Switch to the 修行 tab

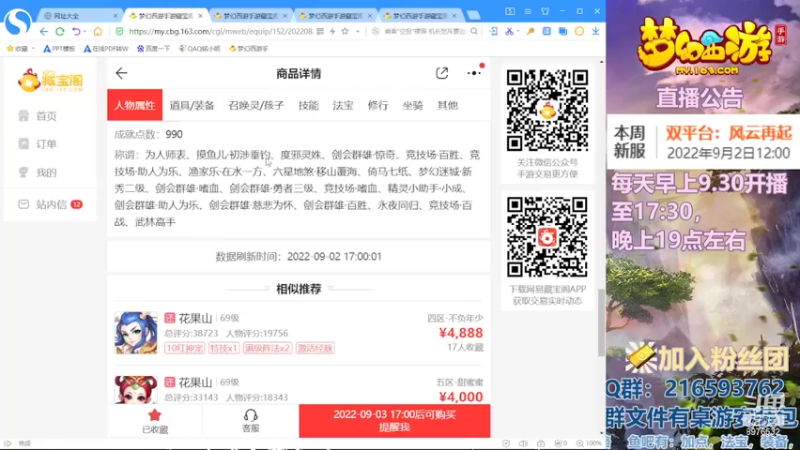tap(378, 105)
